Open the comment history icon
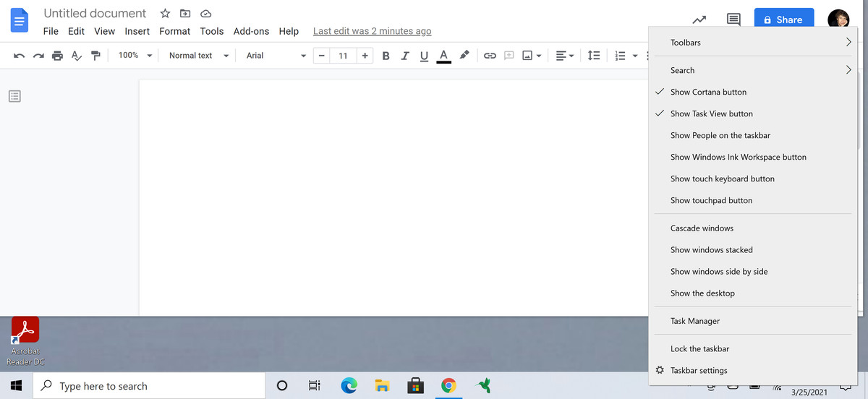The height and width of the screenshot is (399, 868). tap(733, 20)
